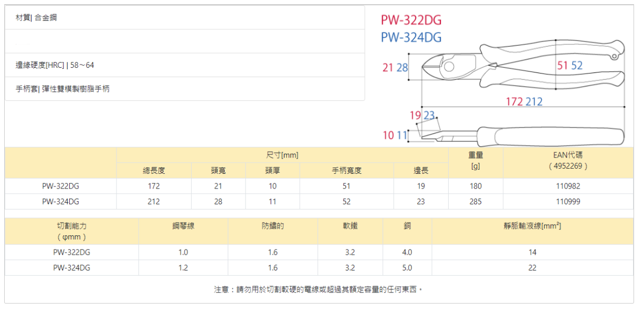The image size is (644, 313).
Task: Click 頭厚 cell 11 in PW-324DG row
Action: click(272, 201)
